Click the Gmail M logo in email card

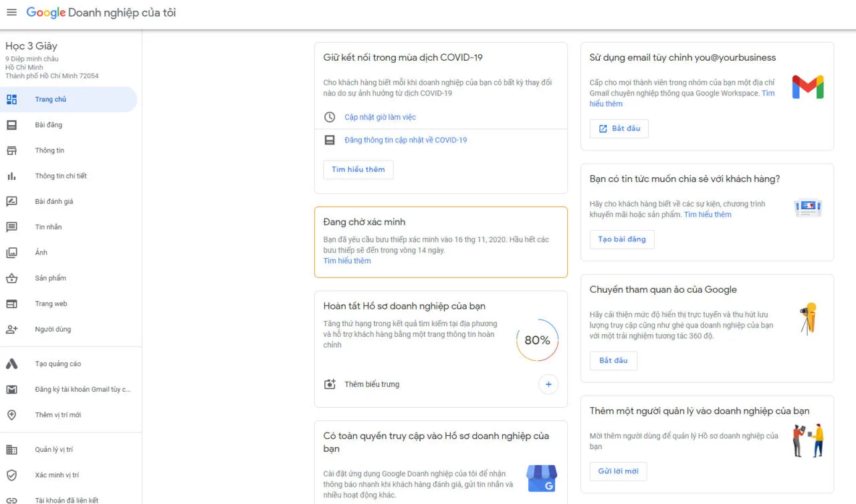point(808,88)
